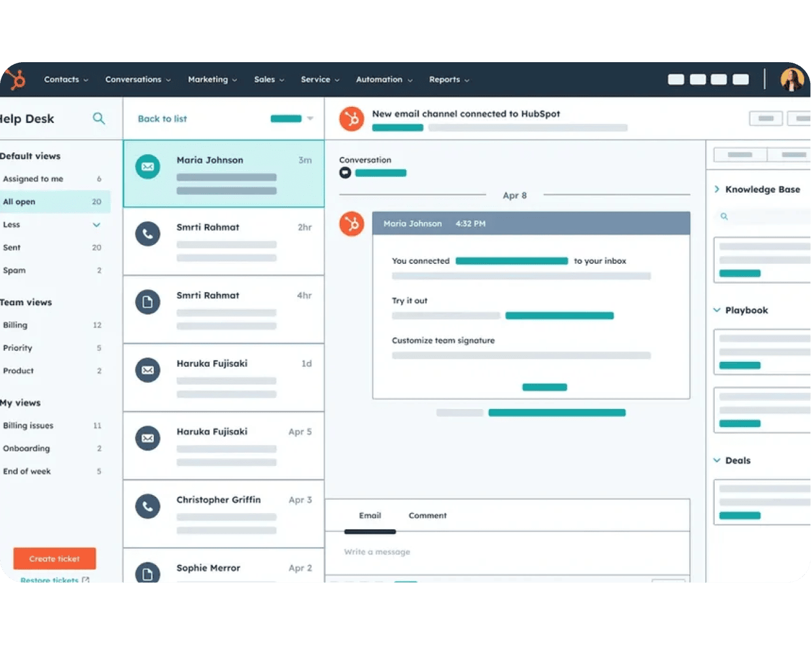This screenshot has height=645, width=812.
Task: Select the Sophie Merror ticket name
Action: point(208,568)
